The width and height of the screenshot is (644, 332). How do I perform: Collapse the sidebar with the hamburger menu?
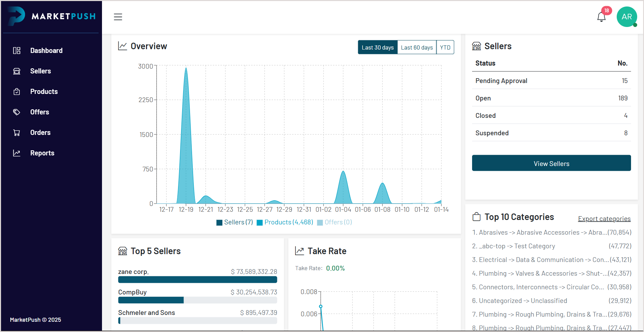point(118,17)
